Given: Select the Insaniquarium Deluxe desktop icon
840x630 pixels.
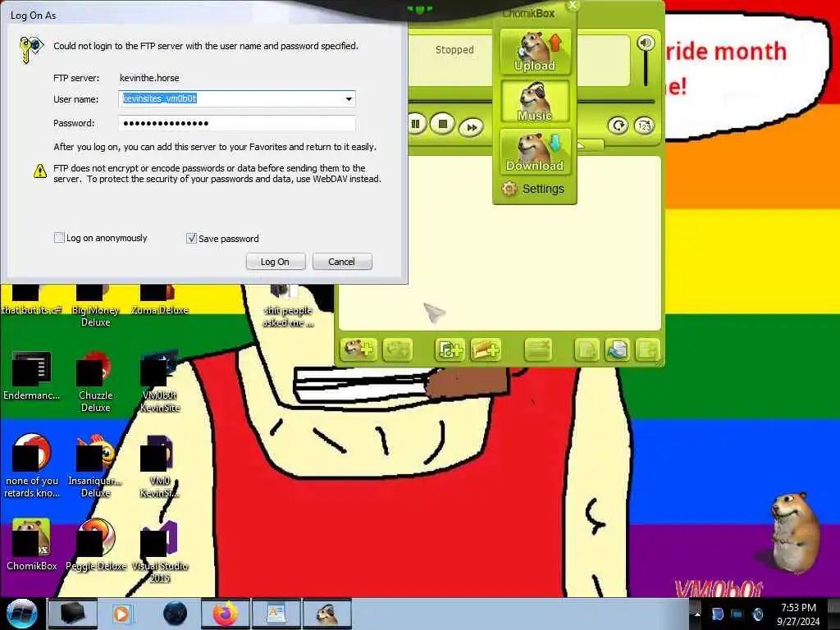Looking at the screenshot, I should click(x=95, y=466).
